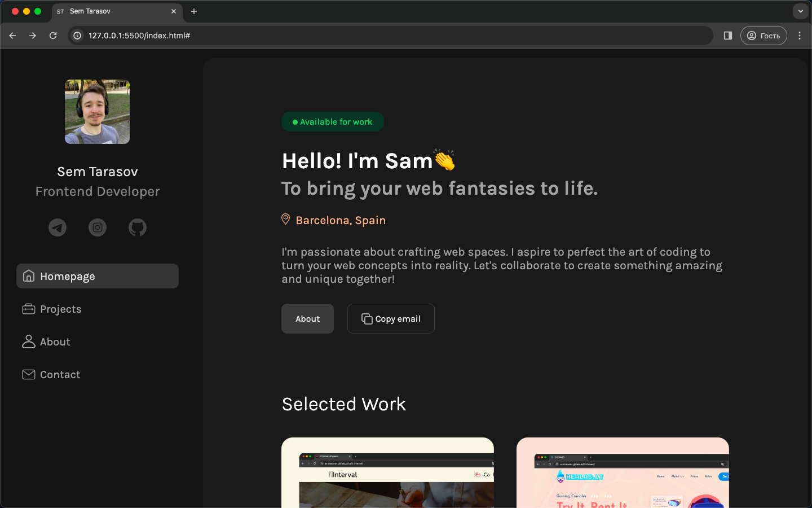
Task: Expand the tab search dropdown arrow
Action: tap(801, 11)
